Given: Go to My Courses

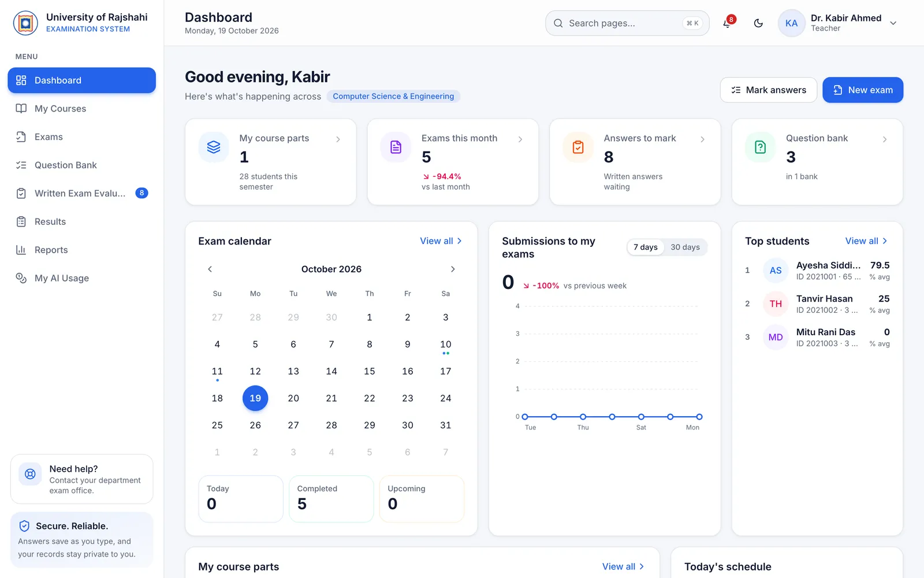Looking at the screenshot, I should (x=81, y=109).
